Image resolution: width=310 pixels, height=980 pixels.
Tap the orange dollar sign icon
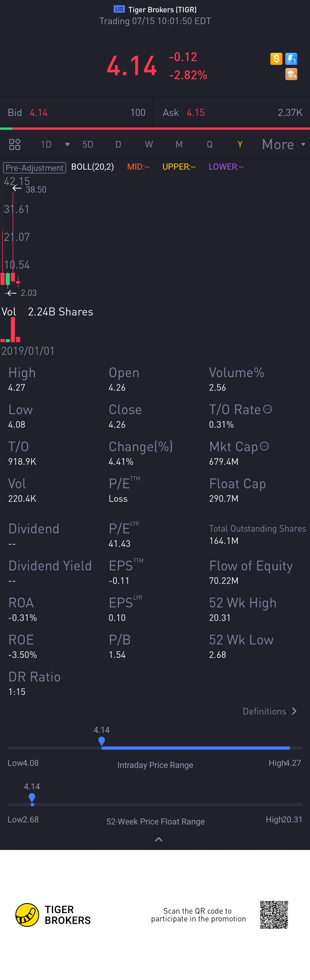276,59
